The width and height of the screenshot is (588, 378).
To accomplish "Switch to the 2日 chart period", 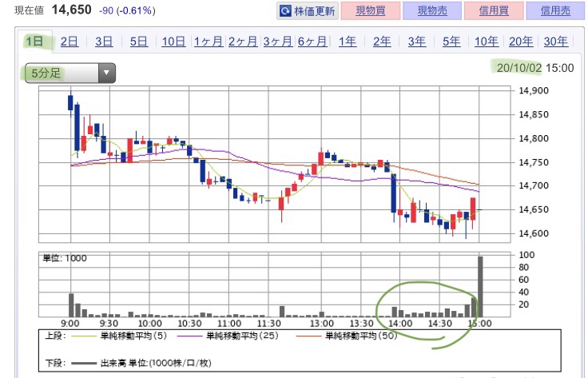I will click(x=70, y=42).
